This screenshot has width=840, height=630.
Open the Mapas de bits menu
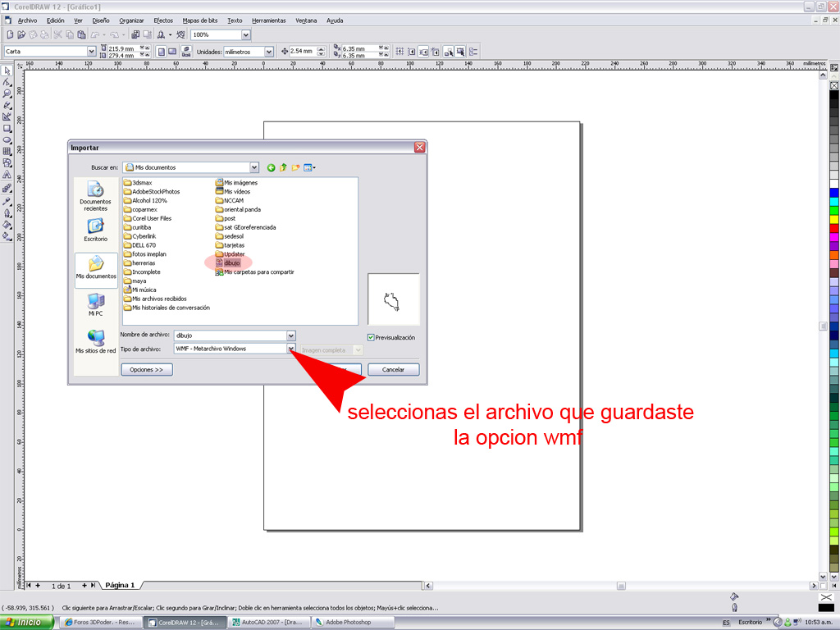click(200, 21)
